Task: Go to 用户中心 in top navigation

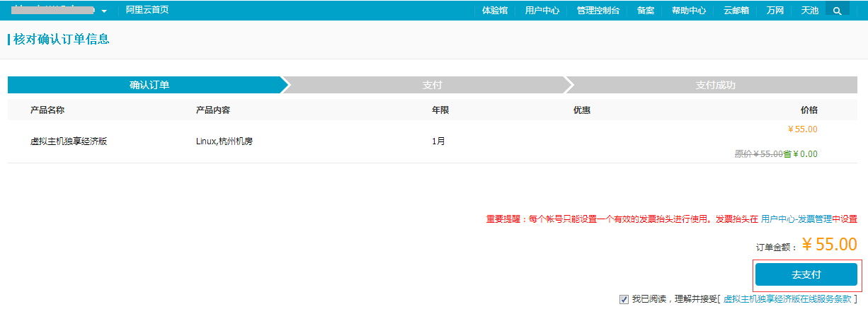Action: tap(542, 11)
